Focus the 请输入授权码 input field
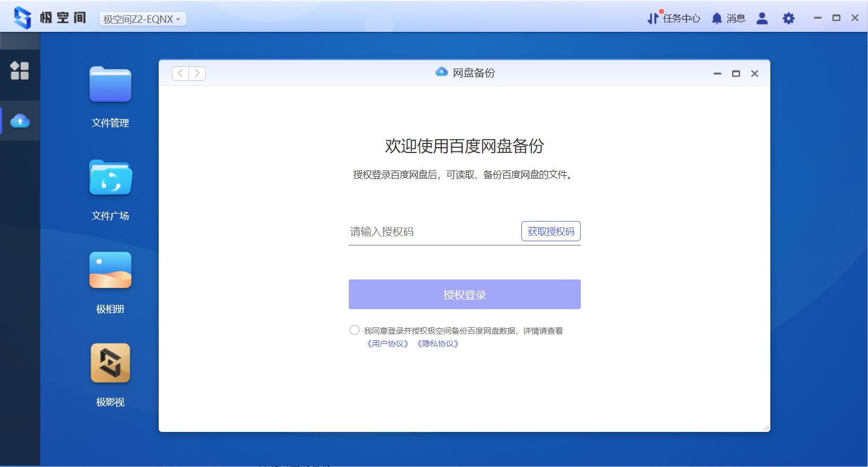This screenshot has width=868, height=467. tap(433, 232)
